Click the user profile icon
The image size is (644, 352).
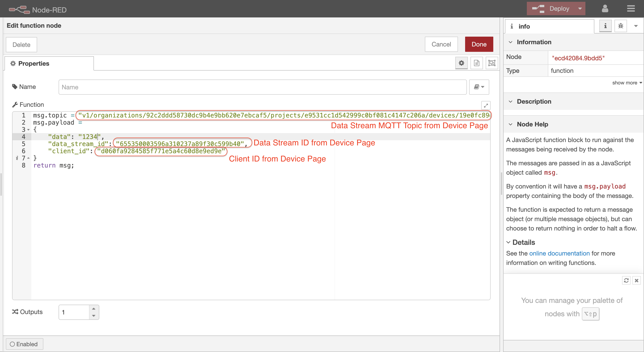(605, 9)
